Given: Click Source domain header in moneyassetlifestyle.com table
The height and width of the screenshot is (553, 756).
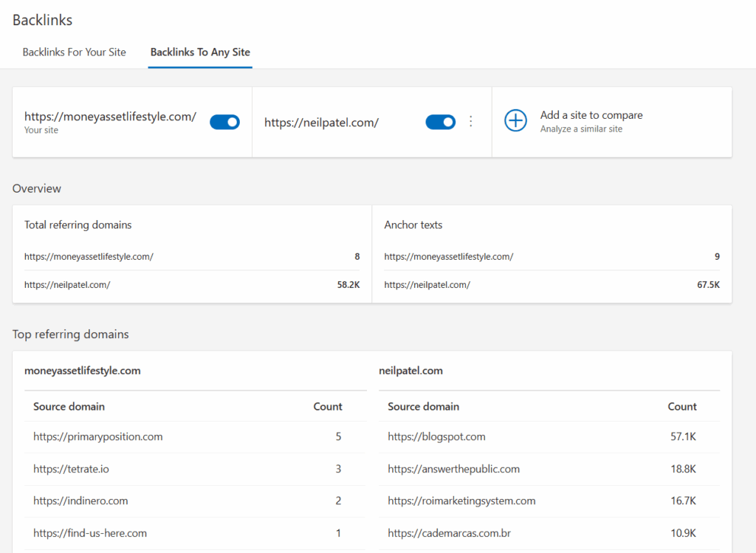Looking at the screenshot, I should click(69, 406).
